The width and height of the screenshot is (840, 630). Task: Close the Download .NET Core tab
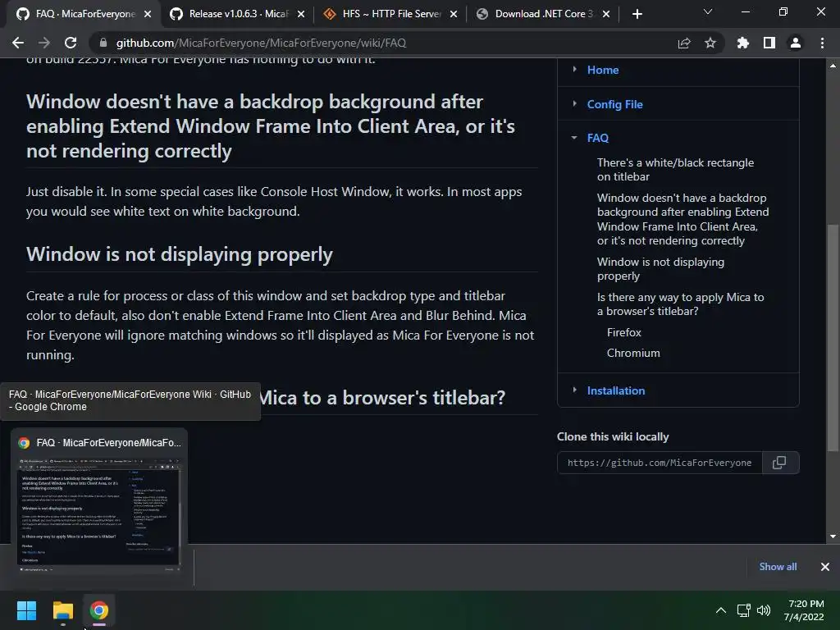point(606,14)
